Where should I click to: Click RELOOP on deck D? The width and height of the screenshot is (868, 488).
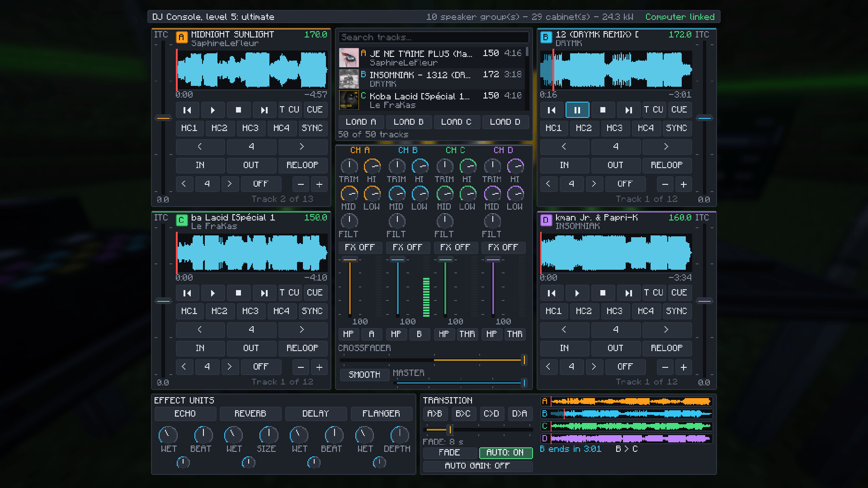(x=667, y=348)
